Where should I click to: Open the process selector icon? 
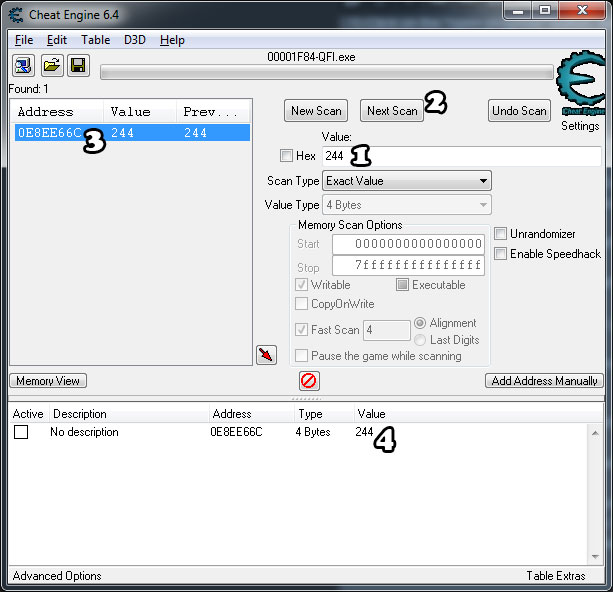click(x=23, y=65)
